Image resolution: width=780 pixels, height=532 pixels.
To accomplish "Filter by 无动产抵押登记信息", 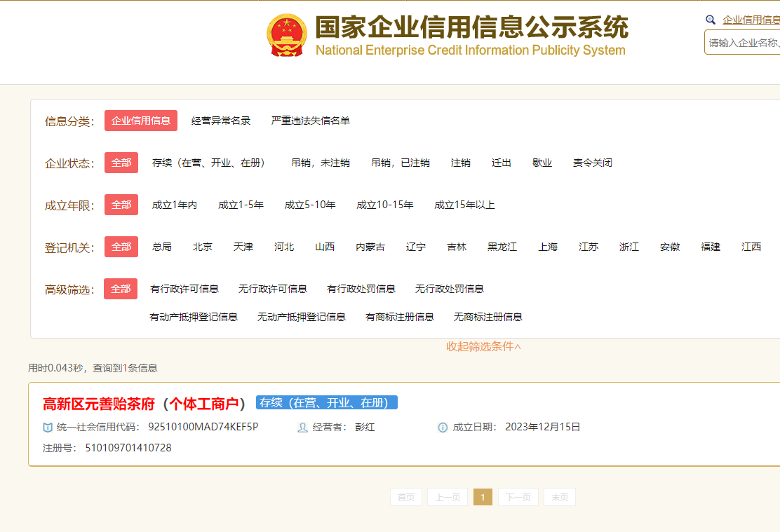I will (x=302, y=317).
